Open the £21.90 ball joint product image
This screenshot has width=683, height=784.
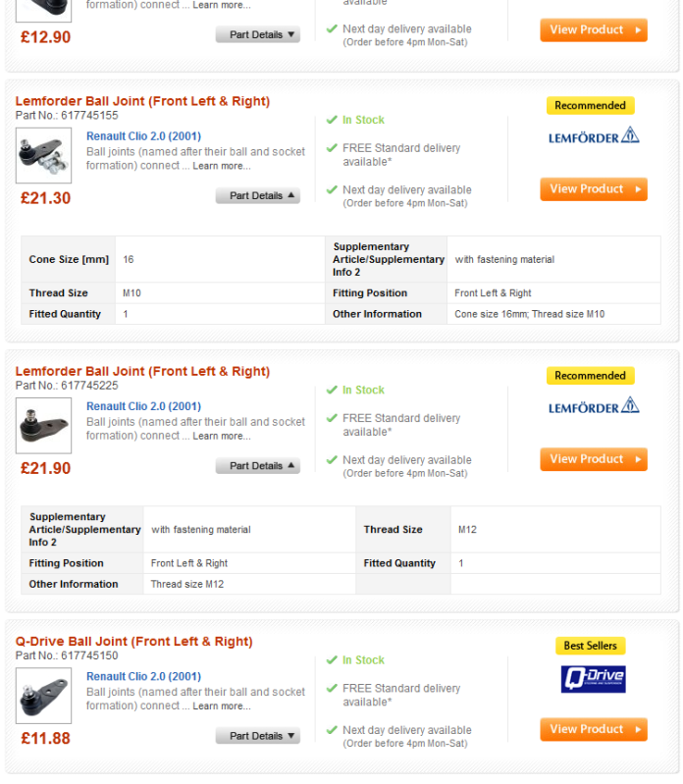43,425
